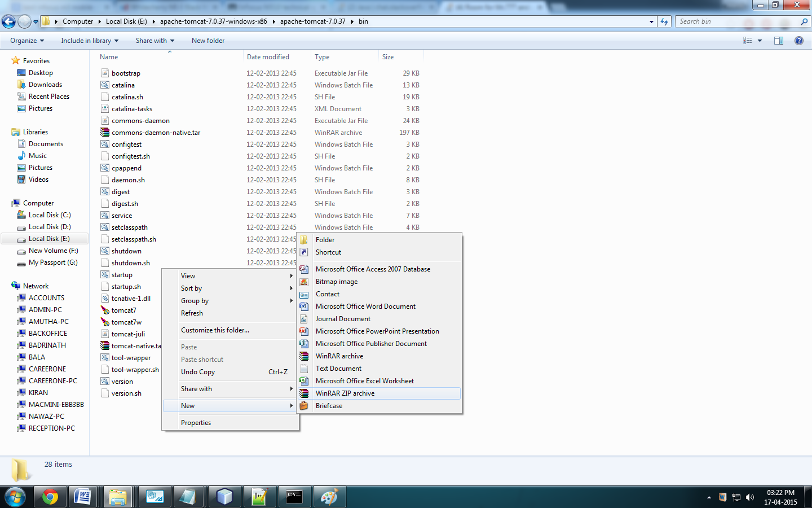Click the Change your view icon
812x508 pixels.
tap(748, 41)
